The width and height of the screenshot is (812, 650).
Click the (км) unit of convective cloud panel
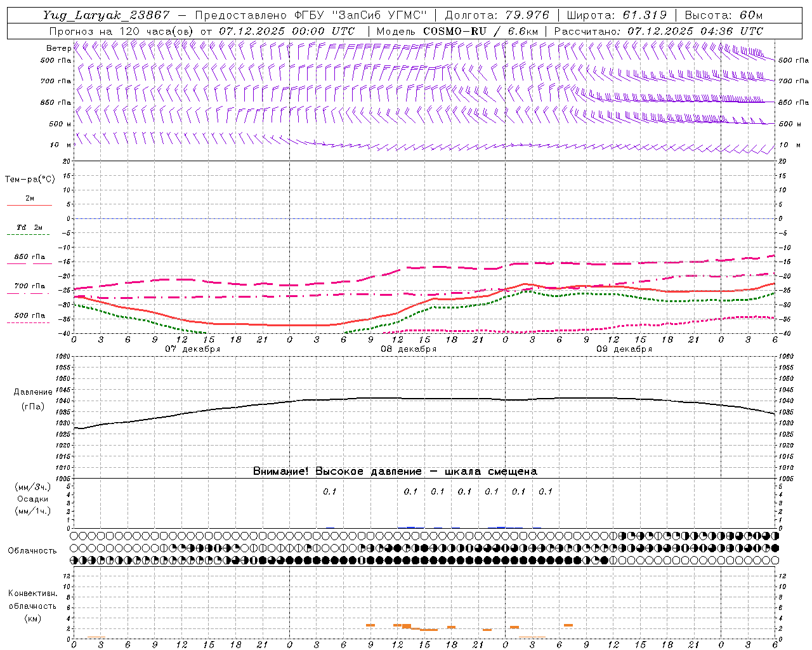(32, 618)
